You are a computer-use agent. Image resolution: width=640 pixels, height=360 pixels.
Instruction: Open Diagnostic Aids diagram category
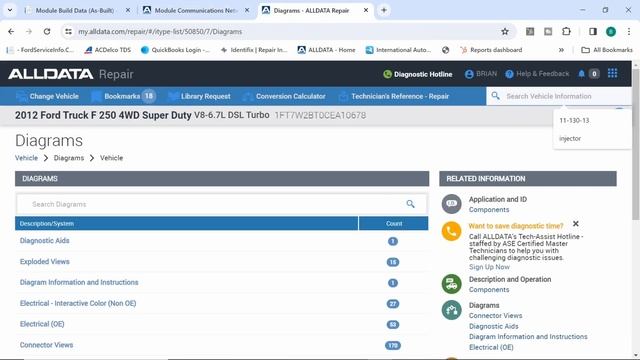(x=44, y=240)
